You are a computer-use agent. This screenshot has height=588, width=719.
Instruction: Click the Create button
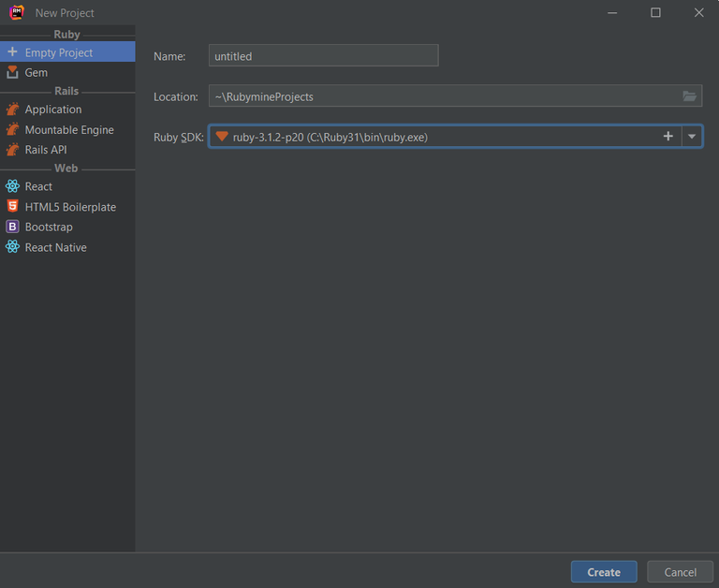604,572
